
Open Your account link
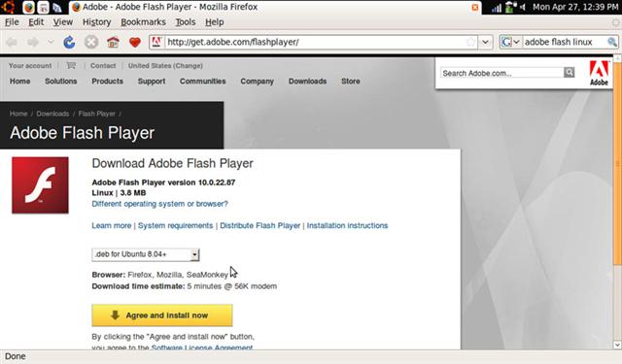30,66
